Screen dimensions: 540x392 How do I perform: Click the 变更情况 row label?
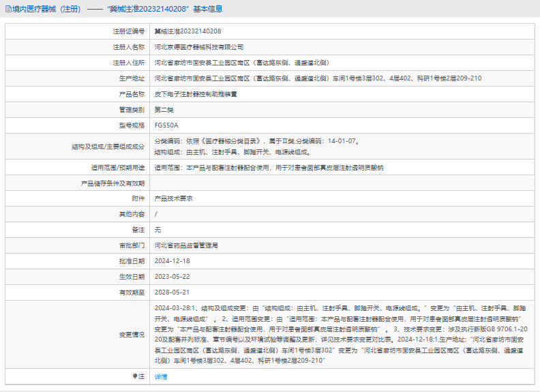click(132, 335)
